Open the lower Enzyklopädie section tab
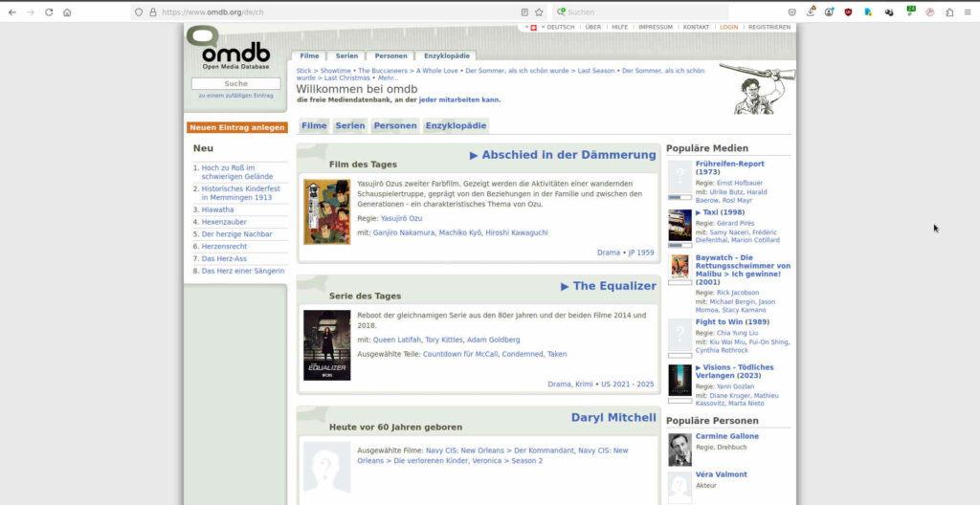 [x=456, y=125]
